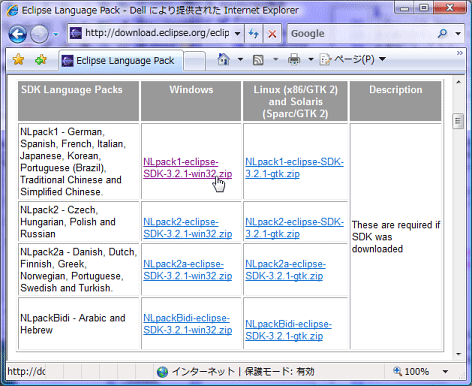
Task: Click the Internet Explorer title bar icon
Action: pos(13,10)
